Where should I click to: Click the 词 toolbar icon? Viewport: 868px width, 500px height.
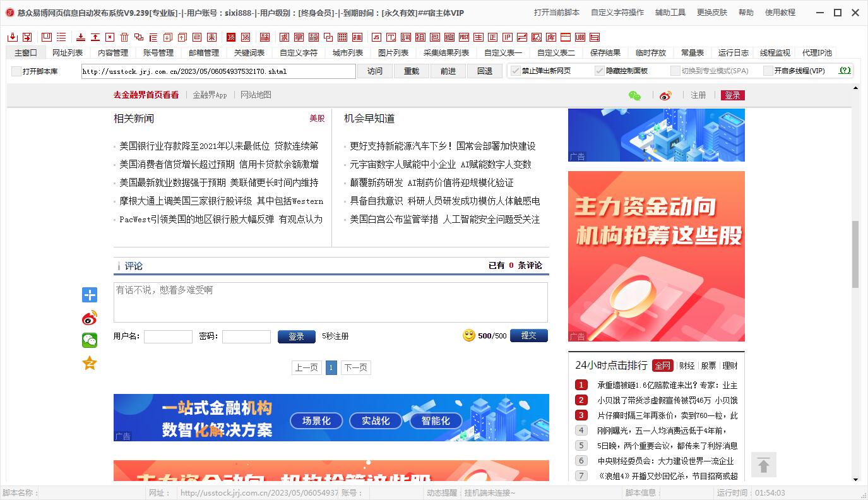pyautogui.click(x=405, y=37)
